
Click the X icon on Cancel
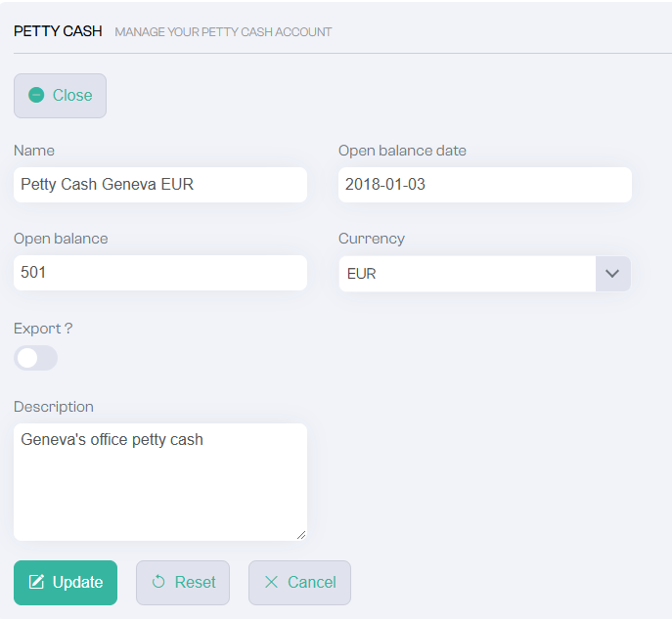[x=271, y=582]
